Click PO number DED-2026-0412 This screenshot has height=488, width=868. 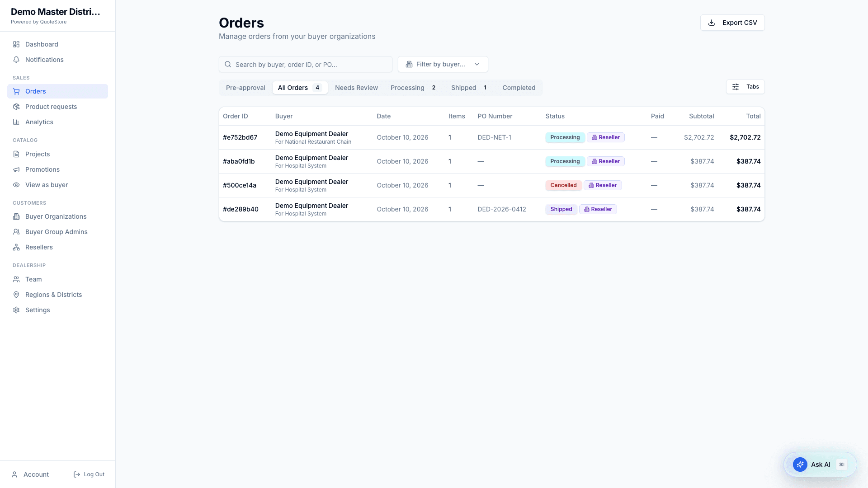(x=502, y=209)
